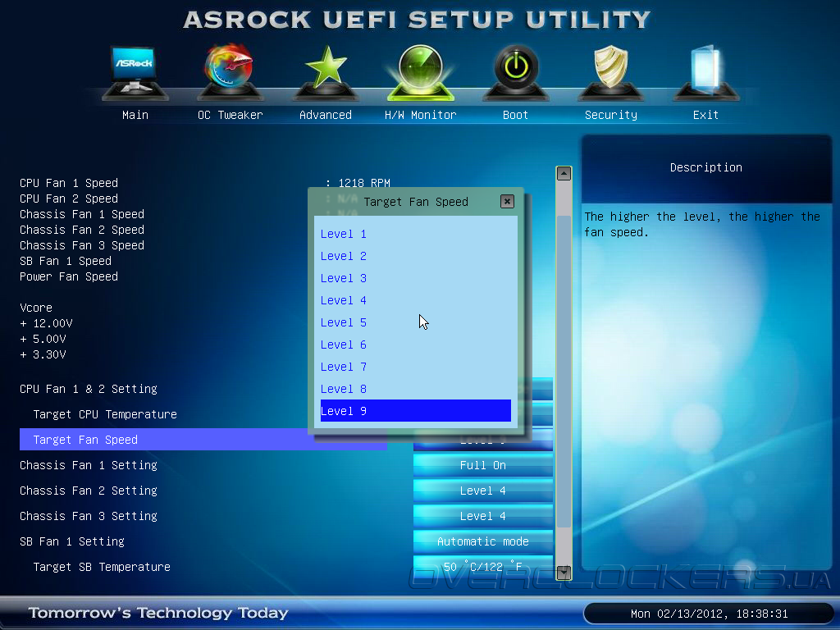
Task: Switch to the Main tab label
Action: click(135, 115)
